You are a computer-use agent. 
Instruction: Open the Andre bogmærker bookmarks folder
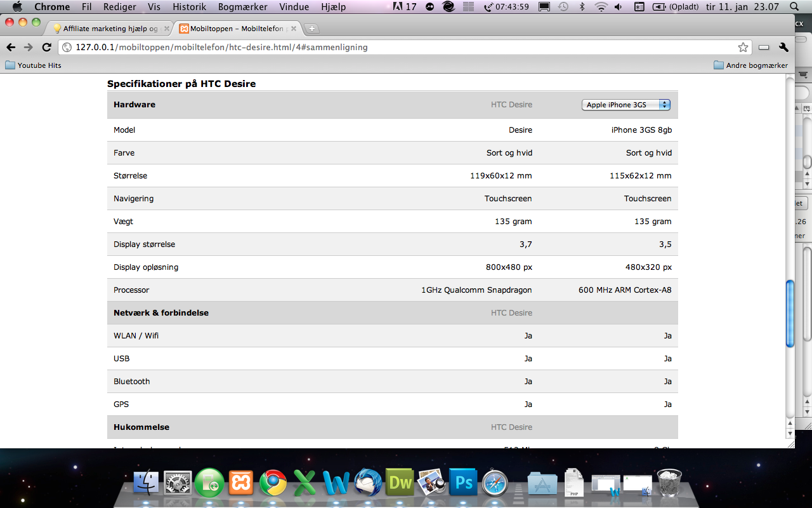[x=750, y=65]
